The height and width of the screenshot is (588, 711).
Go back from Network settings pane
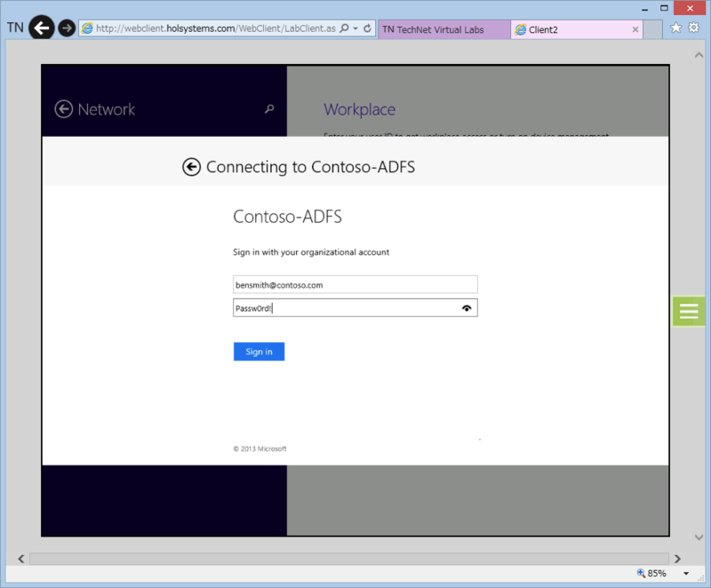coord(63,109)
